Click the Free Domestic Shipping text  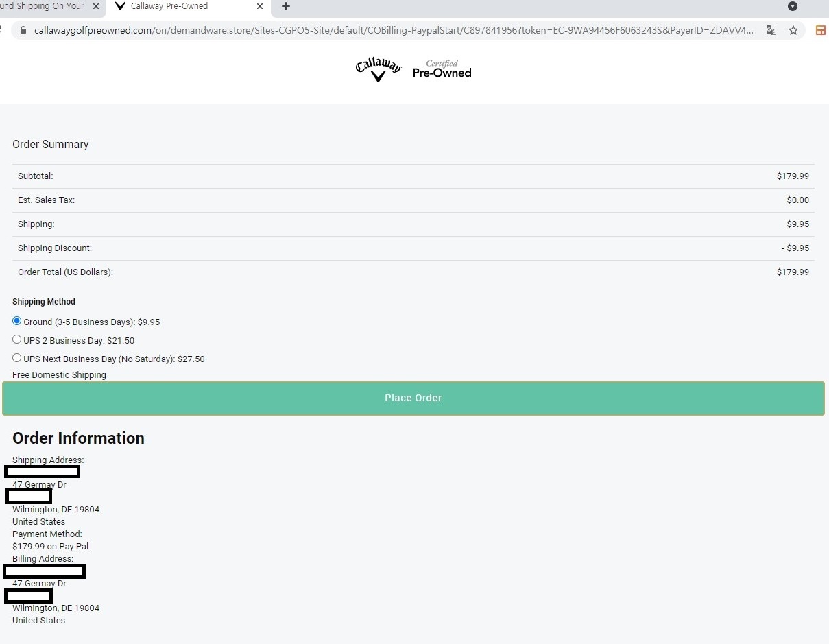(x=59, y=375)
